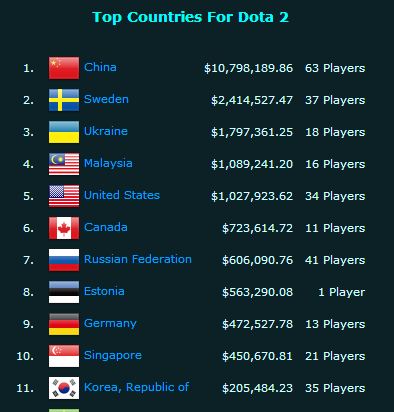Open the Korea, Republic of link

pos(137,387)
